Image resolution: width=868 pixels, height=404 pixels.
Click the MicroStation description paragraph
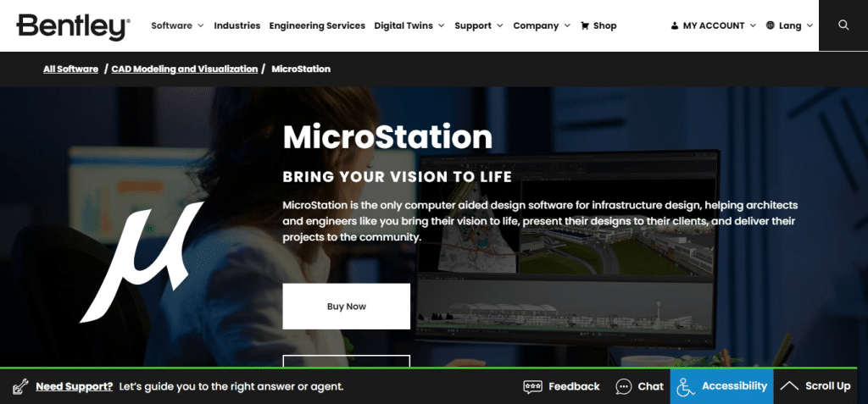(x=540, y=221)
